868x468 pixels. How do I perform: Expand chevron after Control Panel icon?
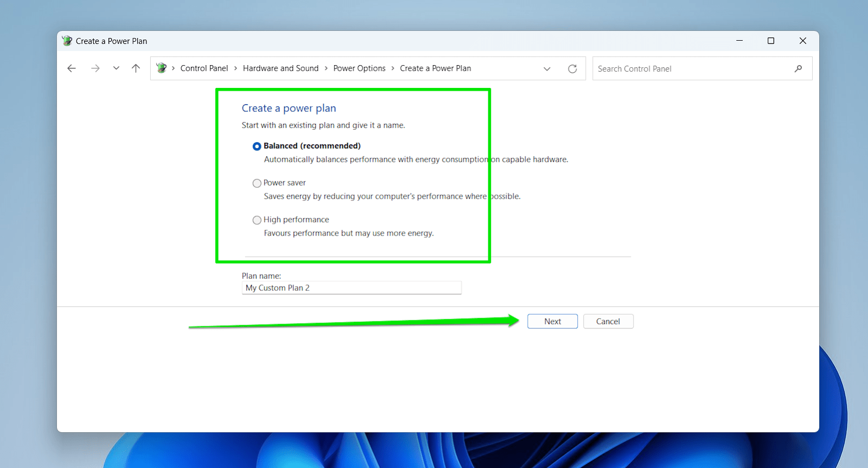click(x=173, y=68)
